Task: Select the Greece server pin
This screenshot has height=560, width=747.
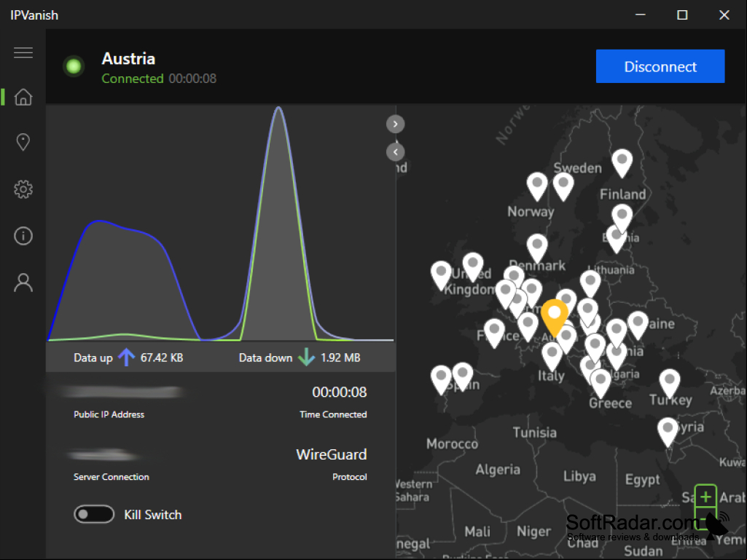Action: click(x=601, y=383)
